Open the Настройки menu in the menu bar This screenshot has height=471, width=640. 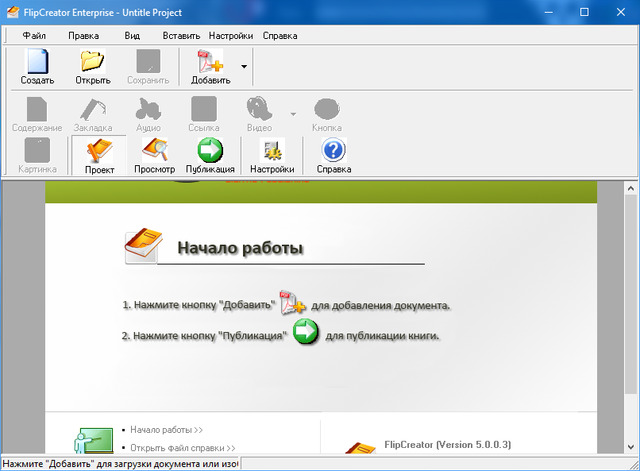[231, 35]
